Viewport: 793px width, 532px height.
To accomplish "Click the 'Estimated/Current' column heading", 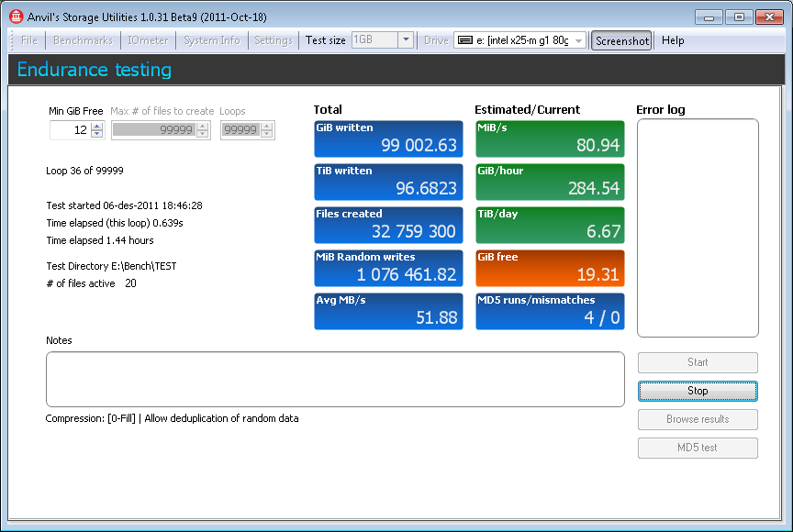I will pyautogui.click(x=527, y=110).
